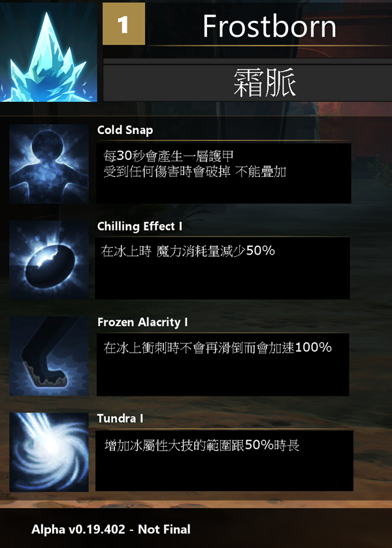Click the Frozen Alacrity I skill label

tap(142, 322)
